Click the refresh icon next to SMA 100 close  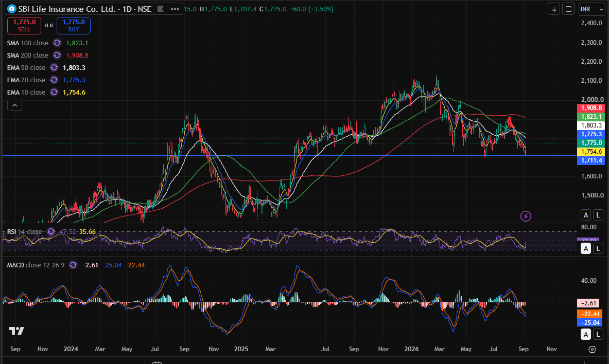57,43
